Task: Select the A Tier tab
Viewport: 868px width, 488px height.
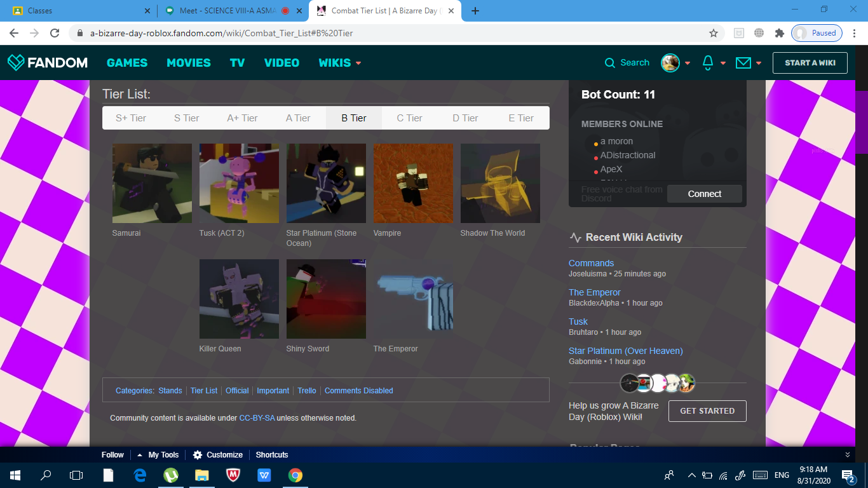Action: [x=298, y=118]
